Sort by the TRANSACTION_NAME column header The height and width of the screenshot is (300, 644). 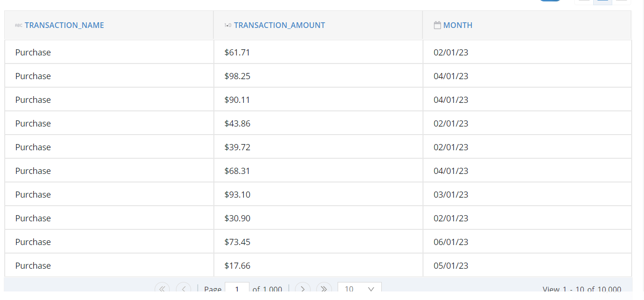(x=64, y=26)
